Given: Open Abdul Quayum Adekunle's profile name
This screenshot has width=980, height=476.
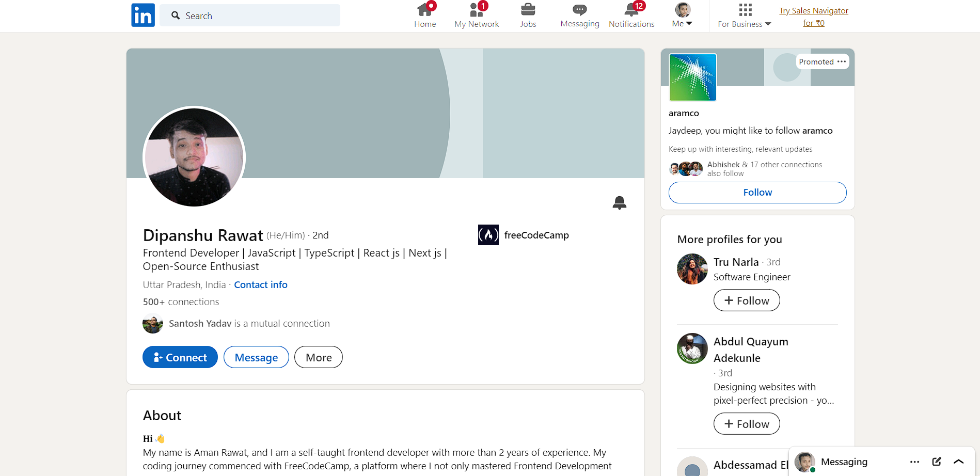Looking at the screenshot, I should click(x=751, y=350).
